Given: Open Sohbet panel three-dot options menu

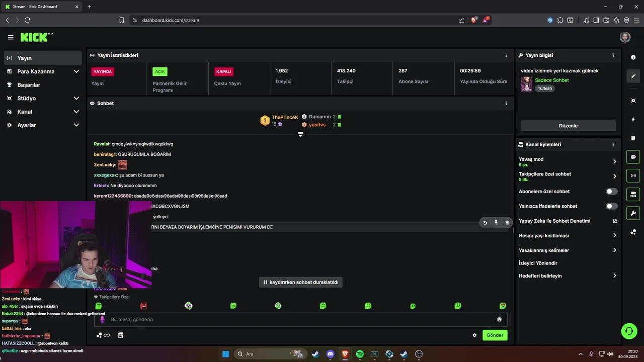Looking at the screenshot, I should [x=506, y=103].
